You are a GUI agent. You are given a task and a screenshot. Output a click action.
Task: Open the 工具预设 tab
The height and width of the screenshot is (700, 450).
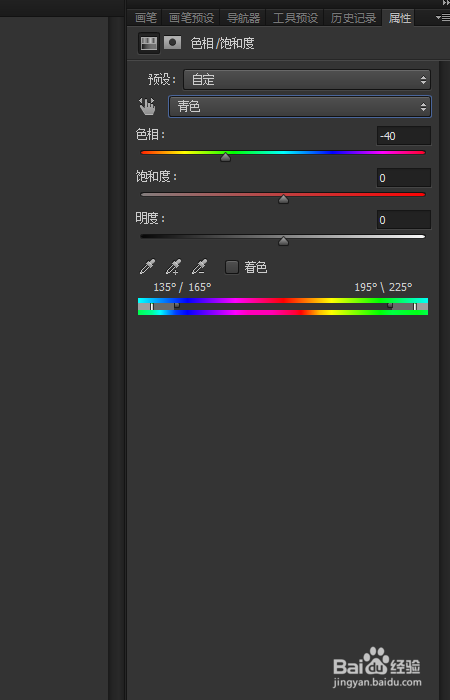click(x=295, y=18)
